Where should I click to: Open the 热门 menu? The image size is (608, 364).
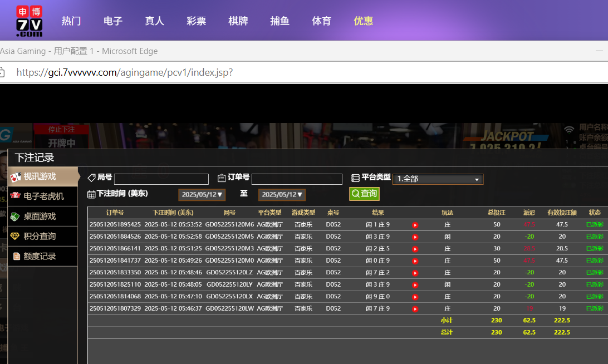(71, 21)
